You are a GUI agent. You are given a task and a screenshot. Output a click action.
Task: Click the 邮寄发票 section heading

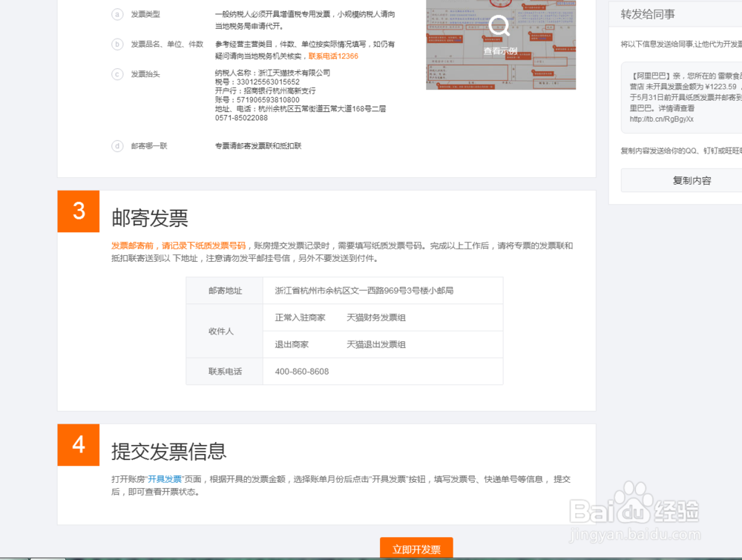click(x=150, y=218)
